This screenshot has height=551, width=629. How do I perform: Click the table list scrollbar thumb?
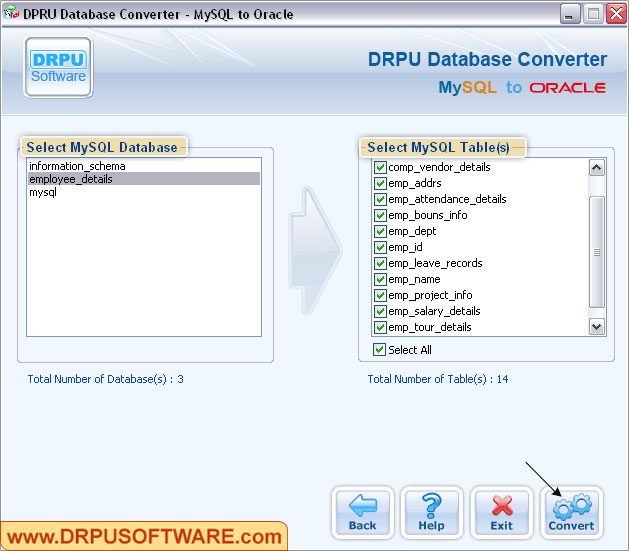point(597,252)
